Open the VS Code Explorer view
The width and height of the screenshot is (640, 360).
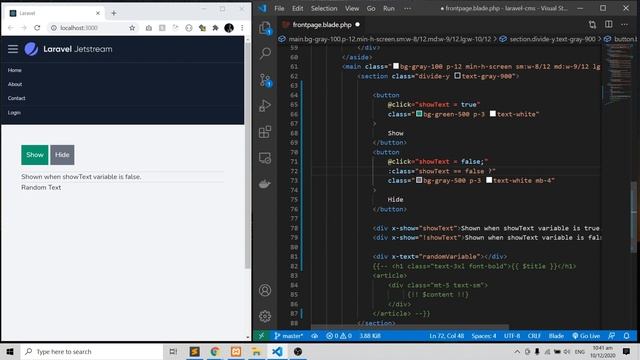[x=265, y=28]
